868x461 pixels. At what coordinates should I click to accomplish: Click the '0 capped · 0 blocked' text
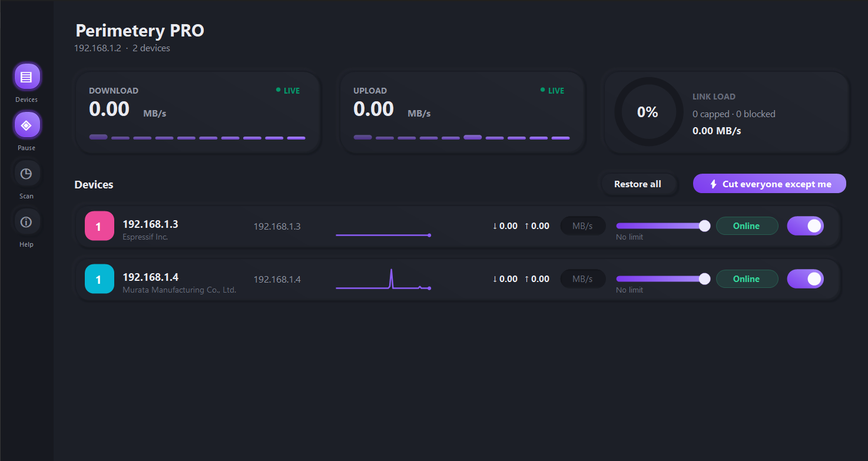[x=734, y=114]
